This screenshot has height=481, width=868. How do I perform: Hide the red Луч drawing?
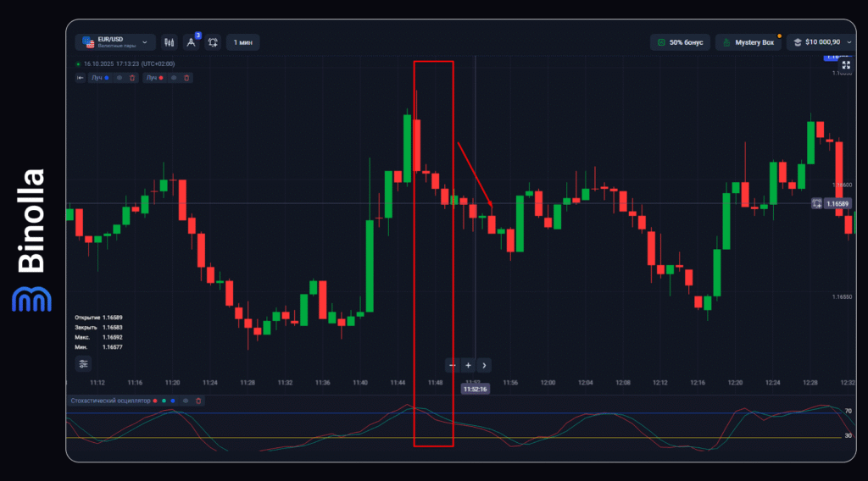click(x=174, y=78)
